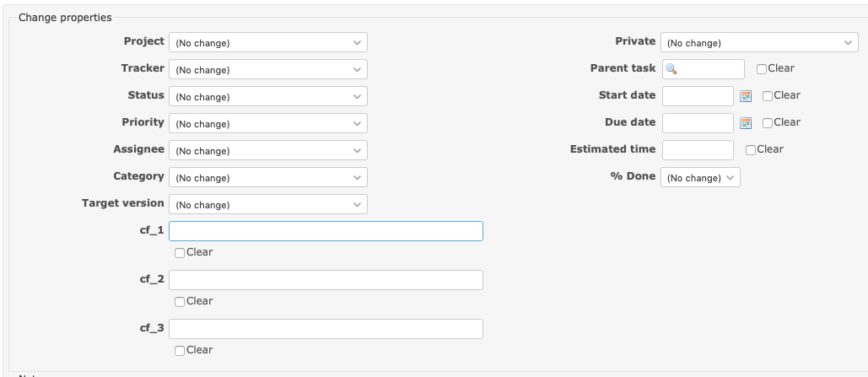Check the Clear box under cf_1
Screen dimensions: 868x377
tap(180, 253)
